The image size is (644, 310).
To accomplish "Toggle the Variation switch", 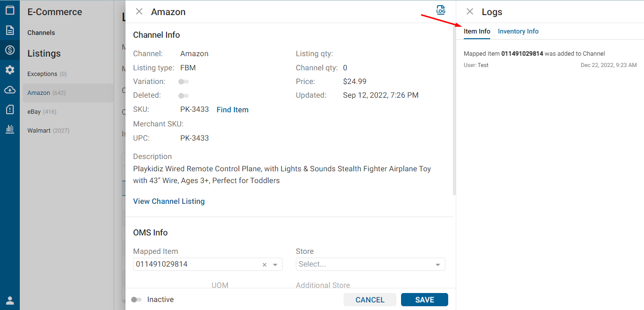I will (184, 82).
